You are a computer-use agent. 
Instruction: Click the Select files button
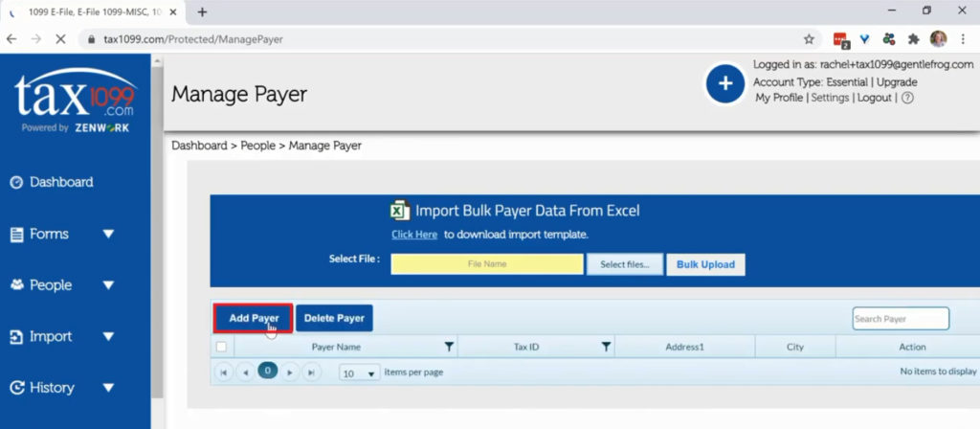pos(624,264)
